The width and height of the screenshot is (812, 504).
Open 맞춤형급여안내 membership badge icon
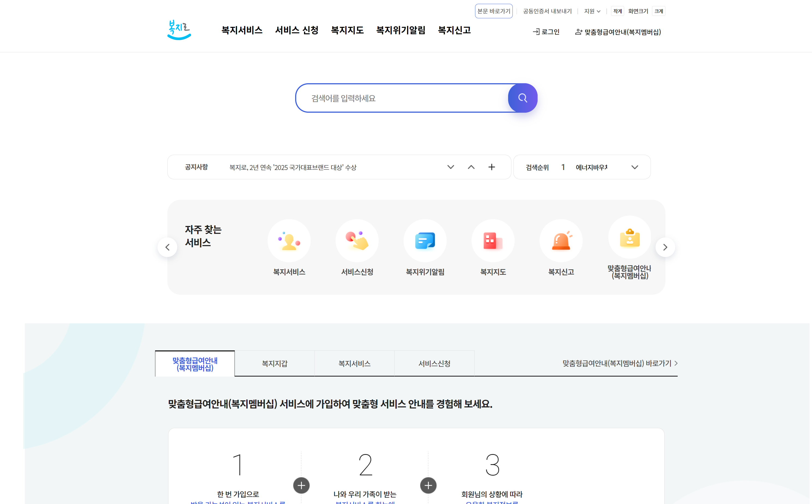629,237
